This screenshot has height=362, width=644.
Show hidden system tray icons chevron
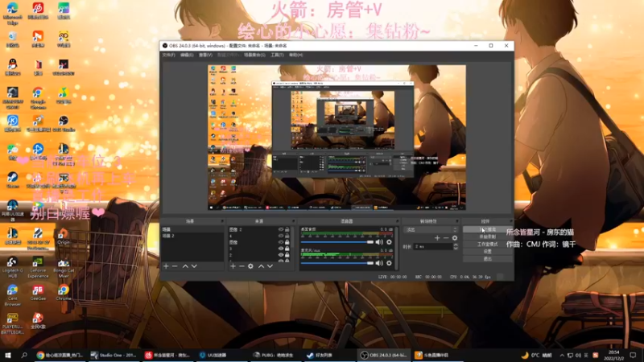point(562,355)
